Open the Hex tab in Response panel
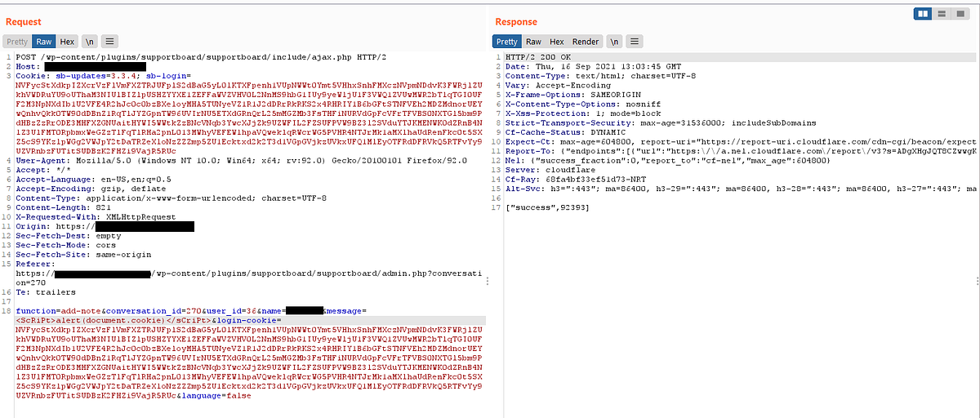This screenshot has height=418, width=980. point(556,41)
